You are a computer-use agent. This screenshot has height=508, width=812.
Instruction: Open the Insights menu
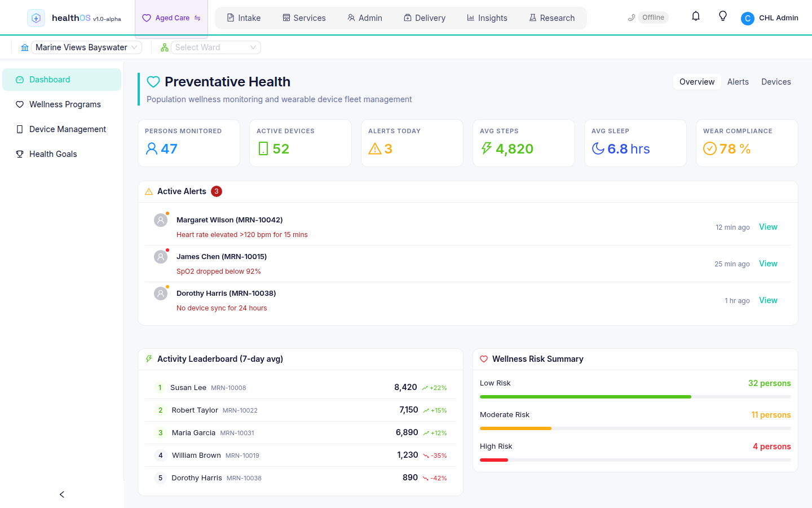coord(487,18)
